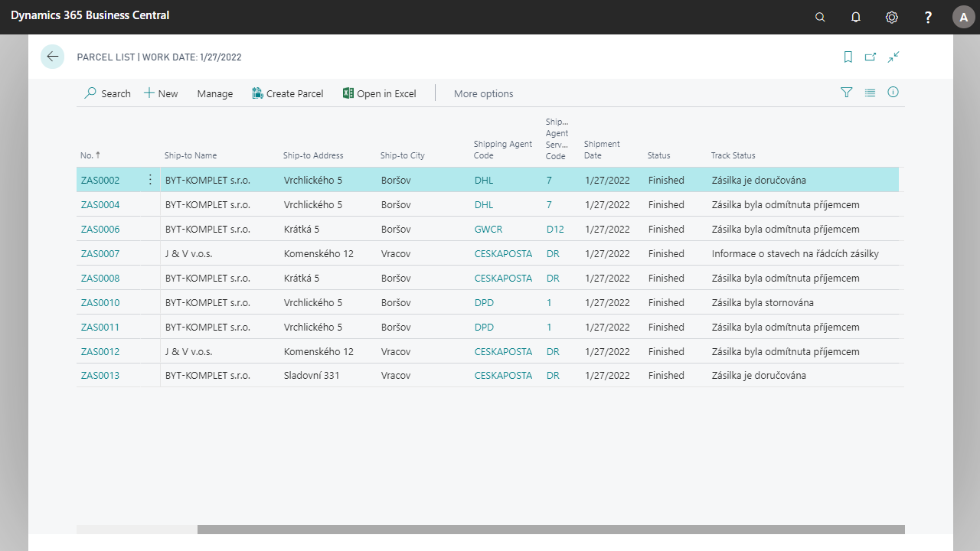This screenshot has height=551, width=980.
Task: Open parcel ZAS0011
Action: pos(100,328)
